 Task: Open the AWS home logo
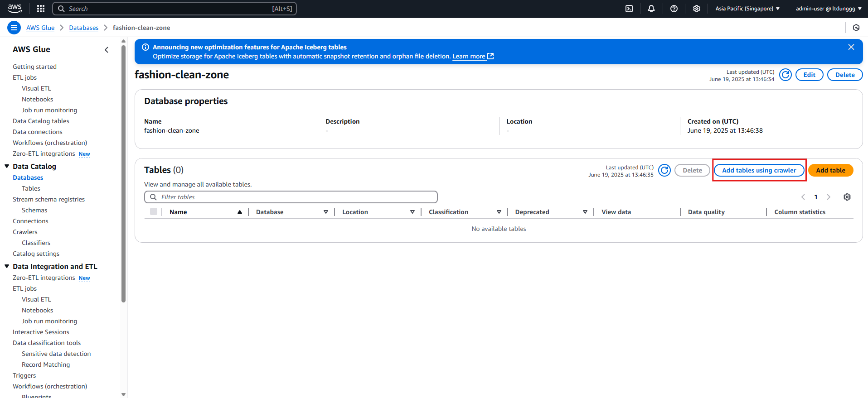15,8
